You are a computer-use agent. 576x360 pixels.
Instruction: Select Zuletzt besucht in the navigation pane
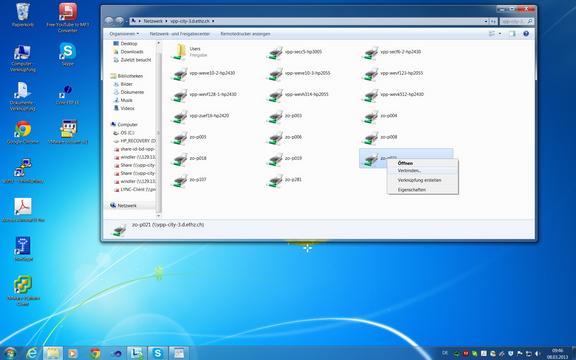tap(132, 60)
